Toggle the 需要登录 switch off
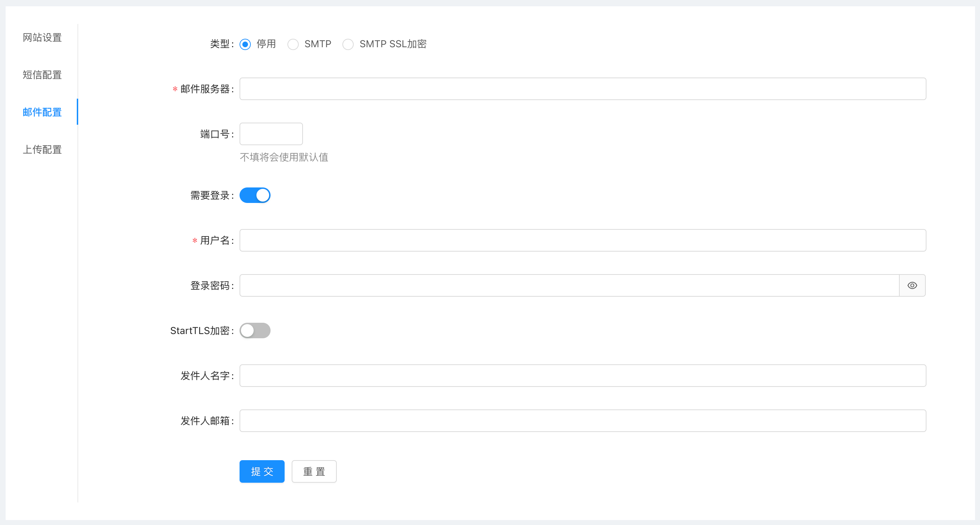980x525 pixels. point(255,195)
